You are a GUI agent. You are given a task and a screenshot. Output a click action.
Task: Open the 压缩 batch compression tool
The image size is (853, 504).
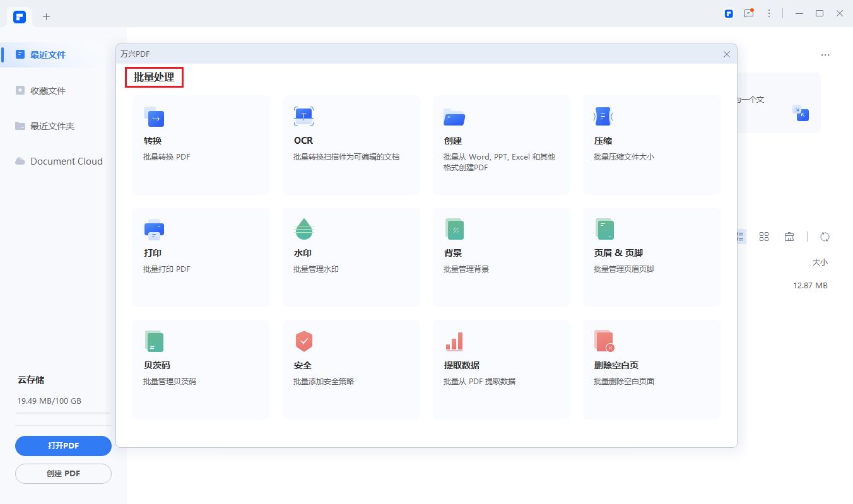[652, 145]
